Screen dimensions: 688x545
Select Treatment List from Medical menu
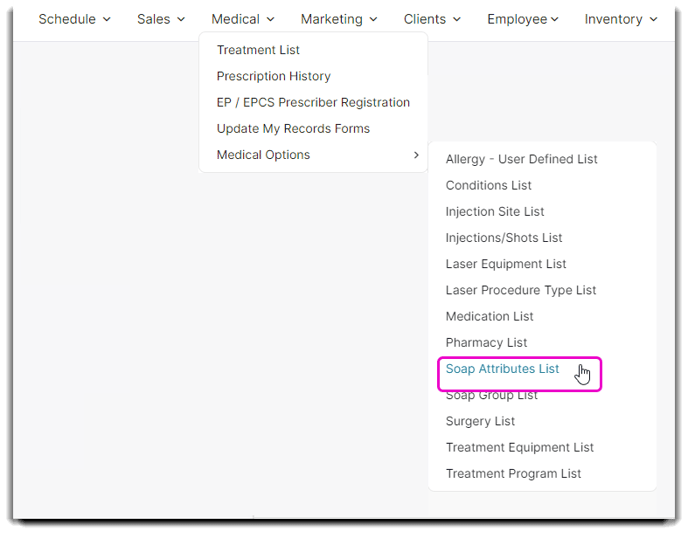(x=258, y=50)
